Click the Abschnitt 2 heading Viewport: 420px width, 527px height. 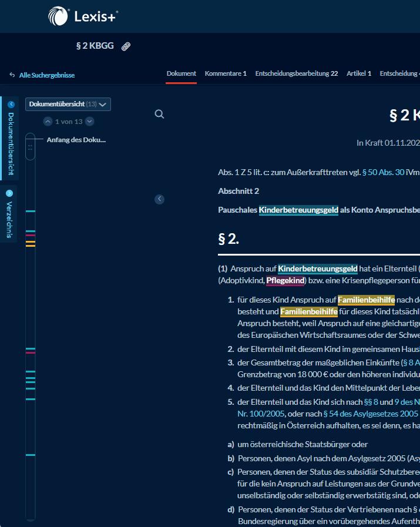tap(238, 192)
